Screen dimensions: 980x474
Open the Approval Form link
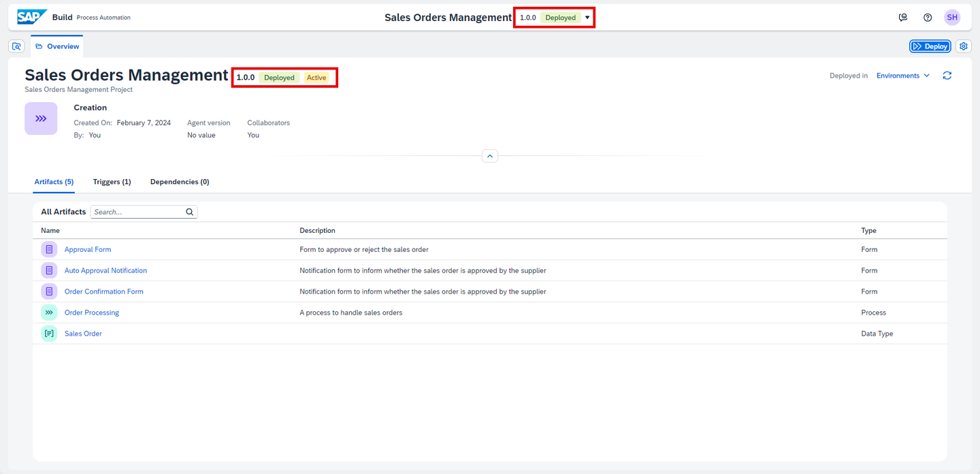coord(88,250)
